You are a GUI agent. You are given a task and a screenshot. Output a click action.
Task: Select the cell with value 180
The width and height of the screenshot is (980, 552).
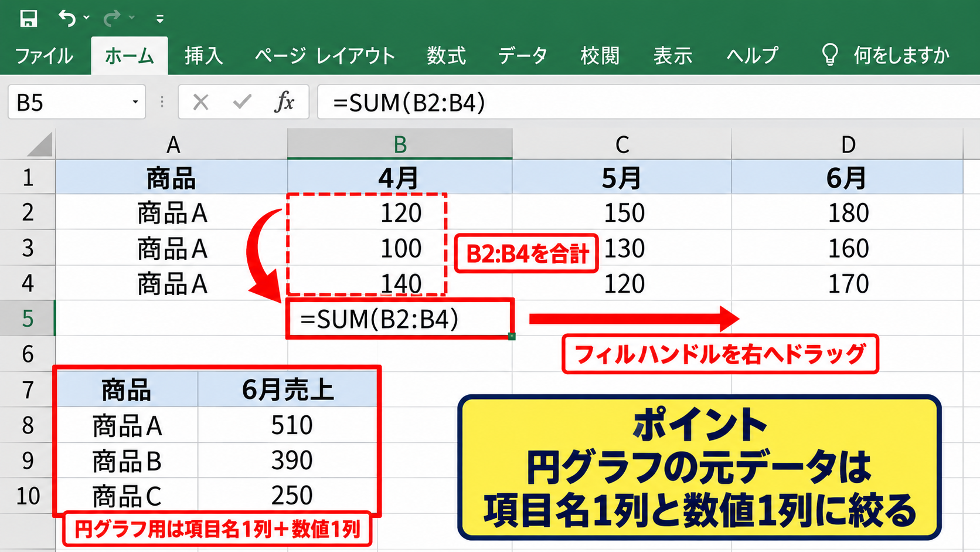click(848, 212)
